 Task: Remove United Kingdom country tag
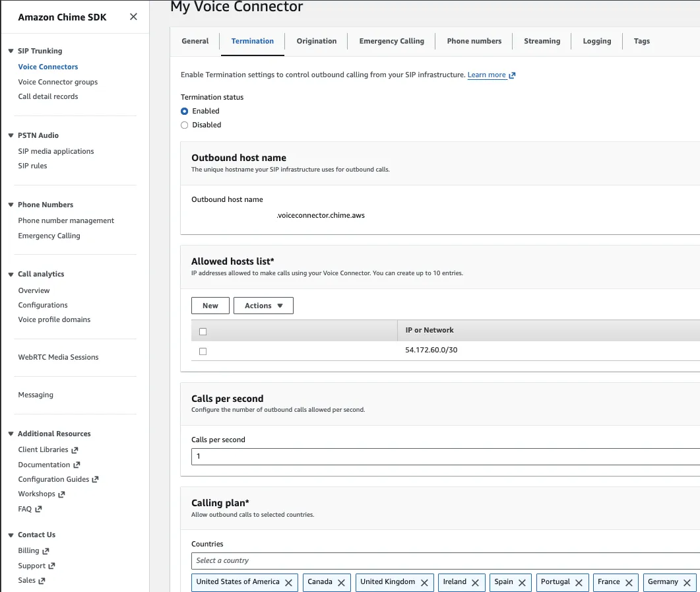424,583
